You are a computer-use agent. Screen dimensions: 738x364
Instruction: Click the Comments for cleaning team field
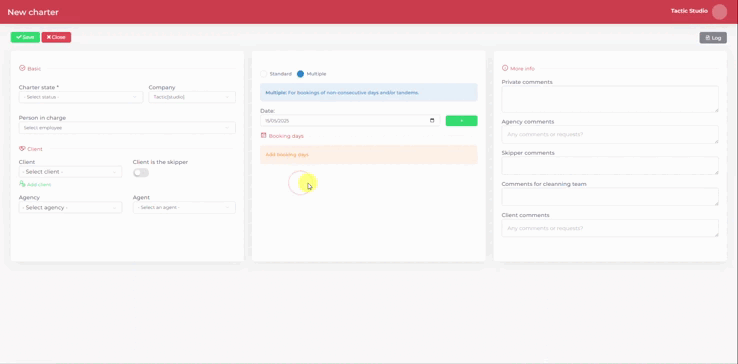(x=610, y=197)
